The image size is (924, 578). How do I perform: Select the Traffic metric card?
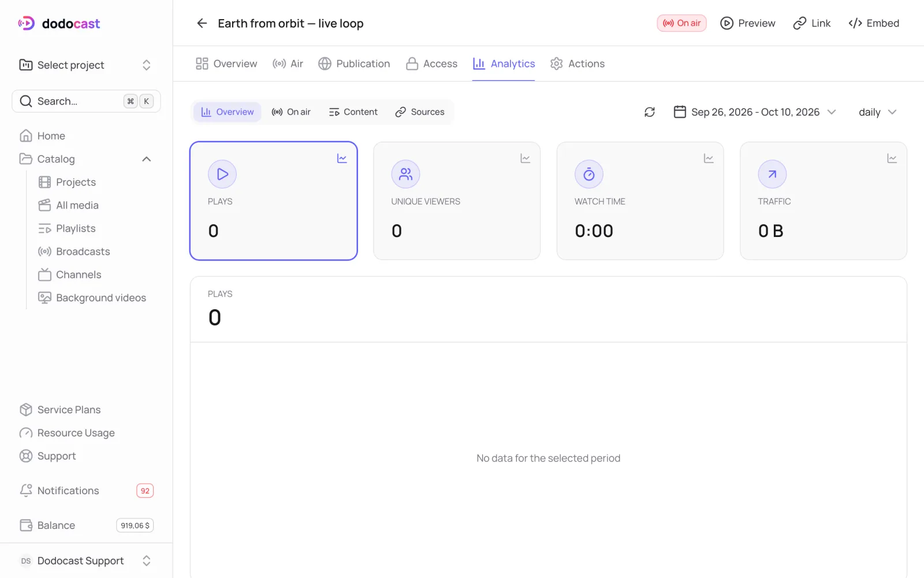[x=824, y=201]
